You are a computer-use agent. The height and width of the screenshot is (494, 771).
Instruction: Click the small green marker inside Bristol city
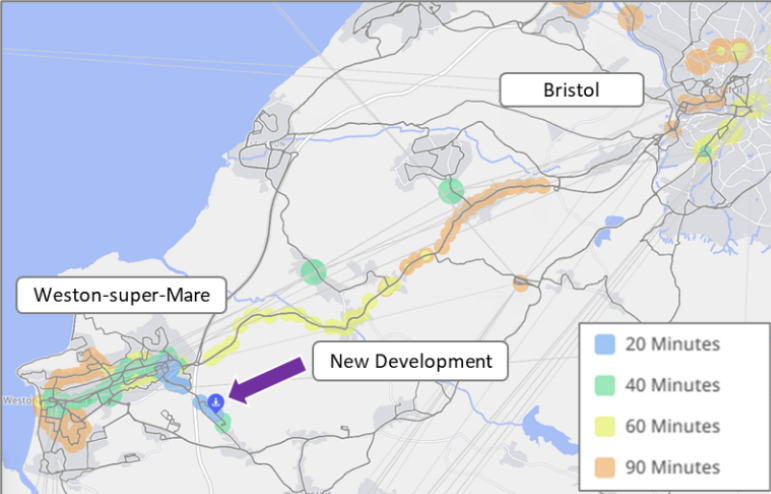pyautogui.click(x=704, y=152)
